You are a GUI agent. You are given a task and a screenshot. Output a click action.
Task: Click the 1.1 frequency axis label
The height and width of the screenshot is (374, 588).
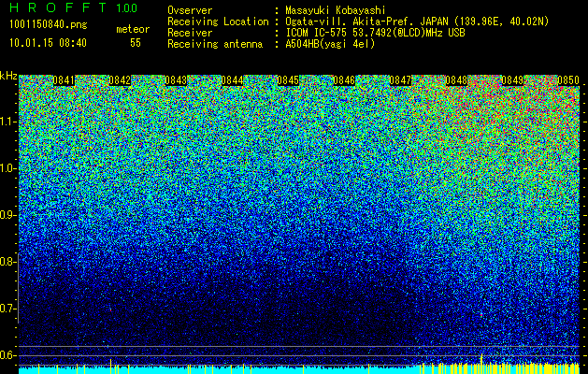(7, 122)
